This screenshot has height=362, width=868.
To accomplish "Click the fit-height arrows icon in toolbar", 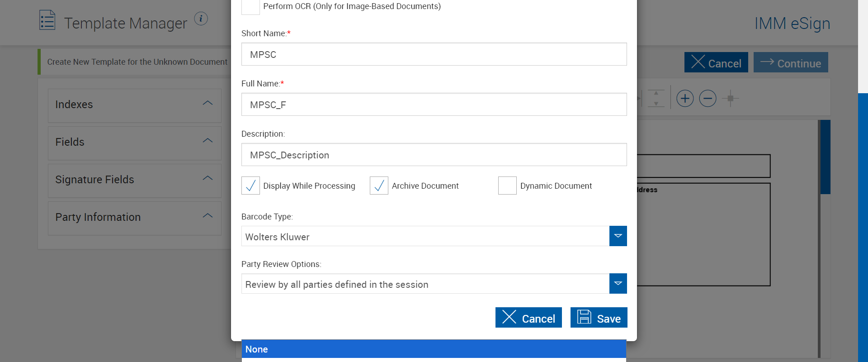I will pyautogui.click(x=656, y=98).
